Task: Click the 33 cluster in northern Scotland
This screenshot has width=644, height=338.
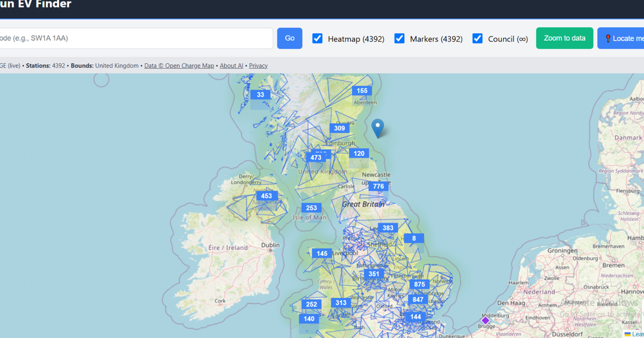Action: [260, 94]
